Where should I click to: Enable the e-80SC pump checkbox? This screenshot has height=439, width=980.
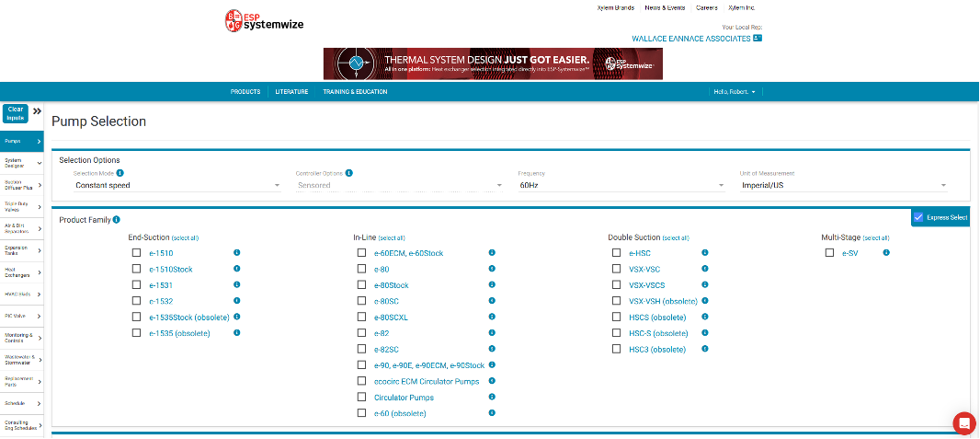[361, 301]
